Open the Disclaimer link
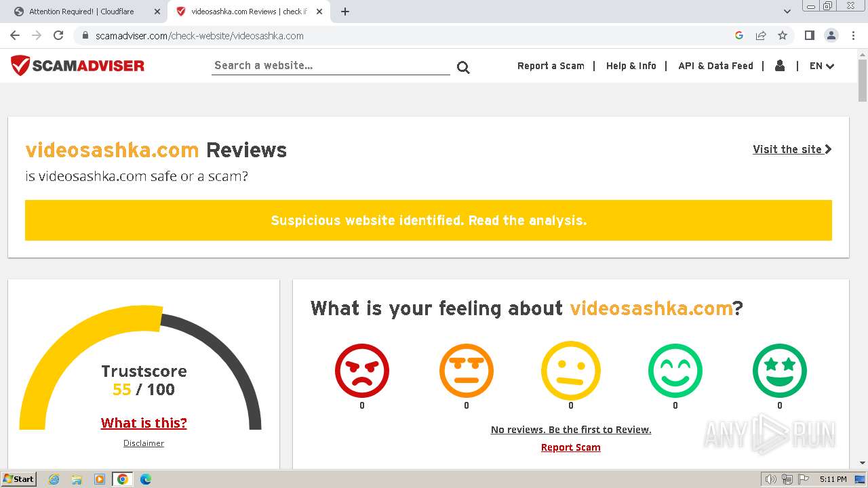Viewport: 868px width, 488px height. [x=144, y=443]
